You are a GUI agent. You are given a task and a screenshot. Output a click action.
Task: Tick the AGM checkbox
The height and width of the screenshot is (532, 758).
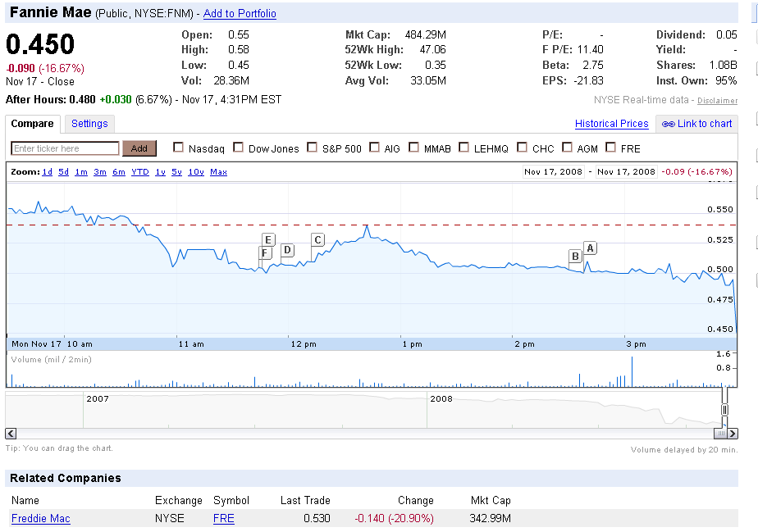567,148
